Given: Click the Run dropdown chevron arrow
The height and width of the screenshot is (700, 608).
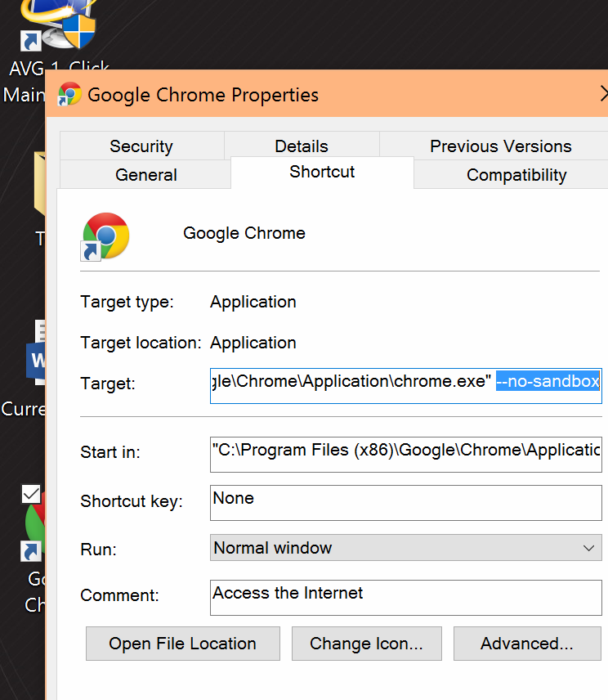Looking at the screenshot, I should (x=589, y=548).
